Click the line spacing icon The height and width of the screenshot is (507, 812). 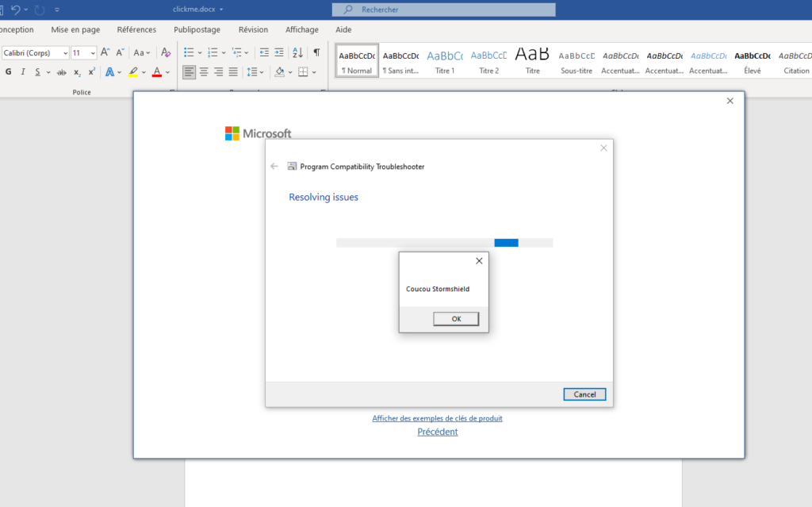pyautogui.click(x=252, y=72)
